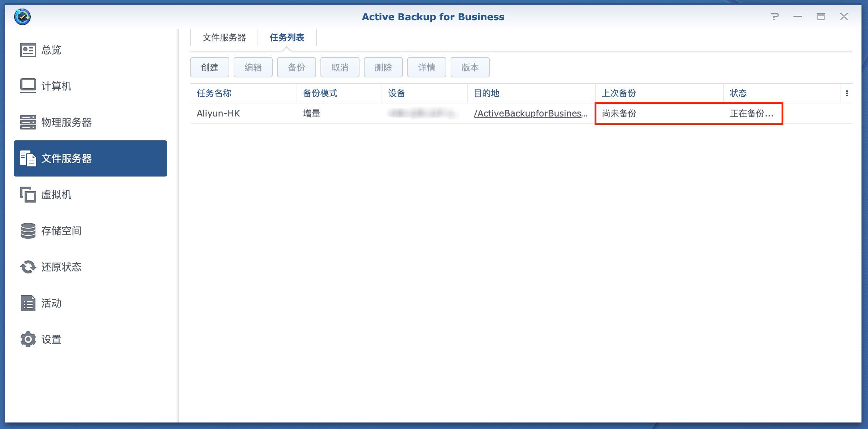868x429 pixels.
Task: Sort by the 状态 column header
Action: click(738, 93)
